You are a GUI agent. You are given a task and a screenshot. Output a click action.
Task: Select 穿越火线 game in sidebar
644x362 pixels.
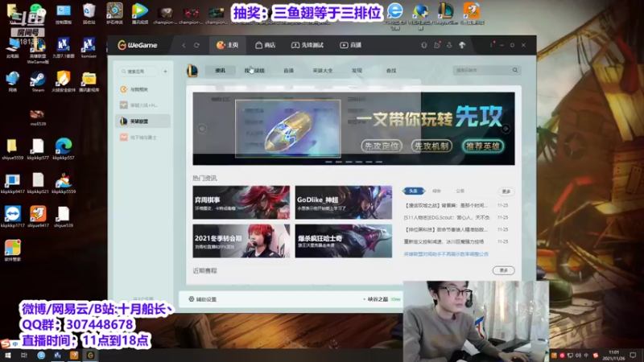pos(143,105)
